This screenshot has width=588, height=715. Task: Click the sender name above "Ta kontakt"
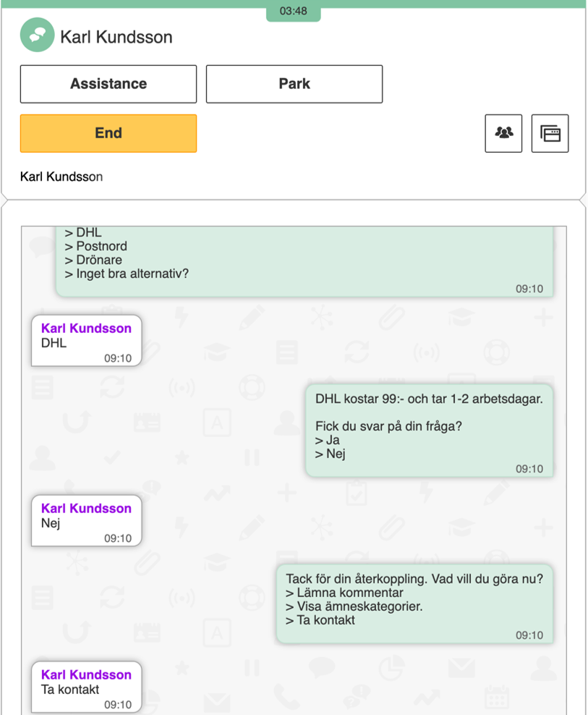(86, 675)
